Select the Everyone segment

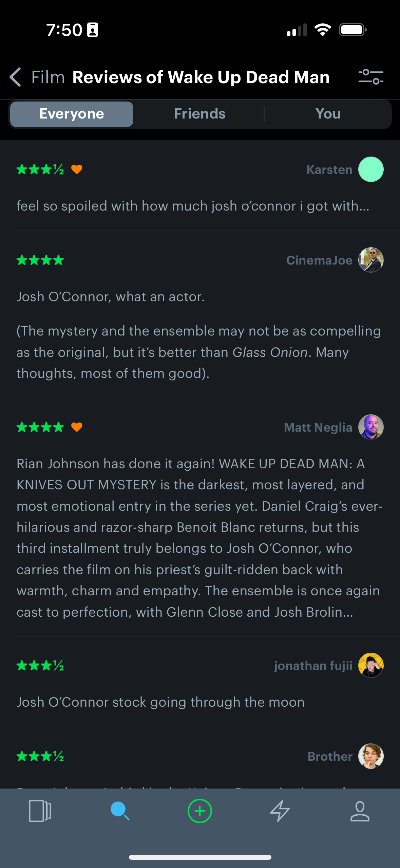(72, 114)
